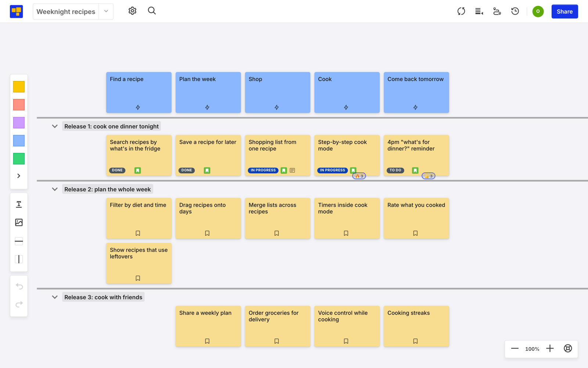
Task: Toggle green bookmark on Save a recipe for later
Action: [x=207, y=170]
